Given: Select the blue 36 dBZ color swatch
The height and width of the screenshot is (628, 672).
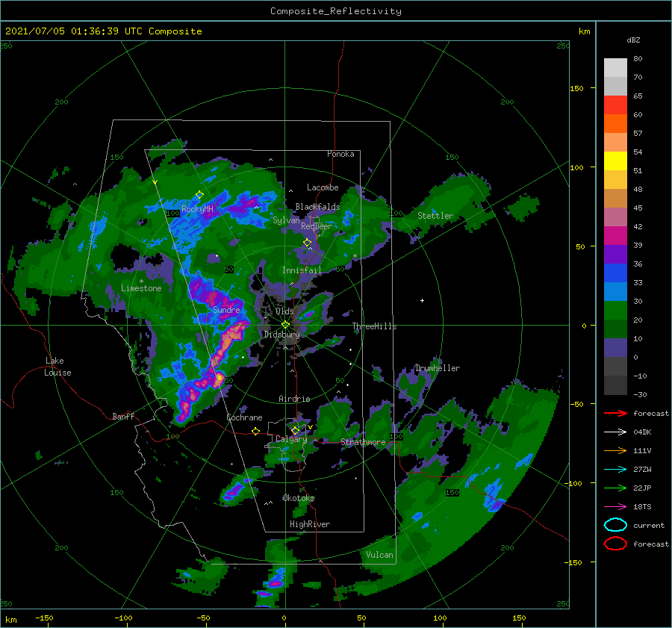Looking at the screenshot, I should [x=615, y=273].
